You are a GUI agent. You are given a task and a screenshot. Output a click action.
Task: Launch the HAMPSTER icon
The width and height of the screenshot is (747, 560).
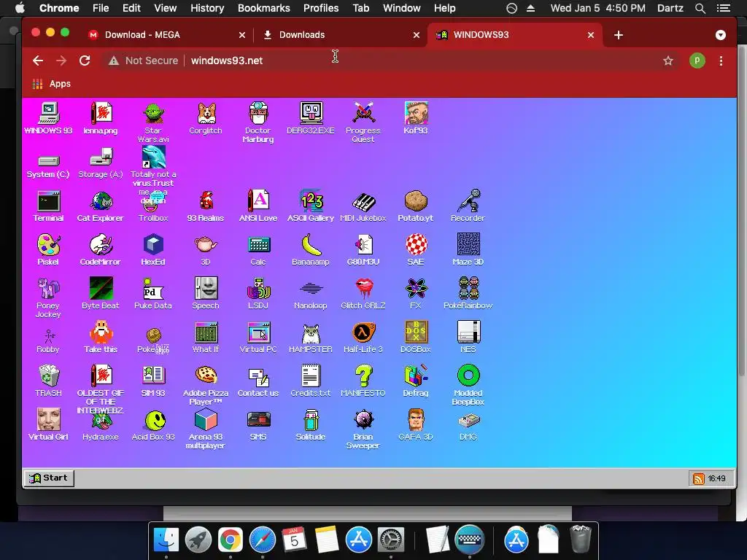coord(311,338)
